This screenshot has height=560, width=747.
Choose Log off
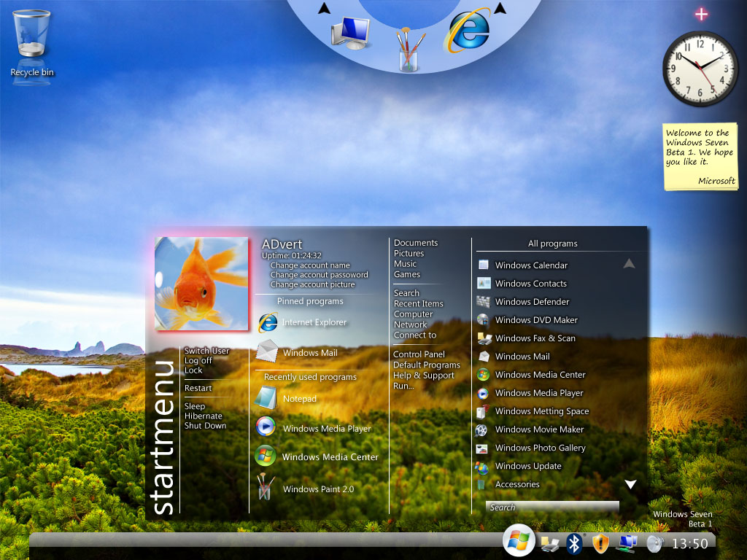[198, 360]
